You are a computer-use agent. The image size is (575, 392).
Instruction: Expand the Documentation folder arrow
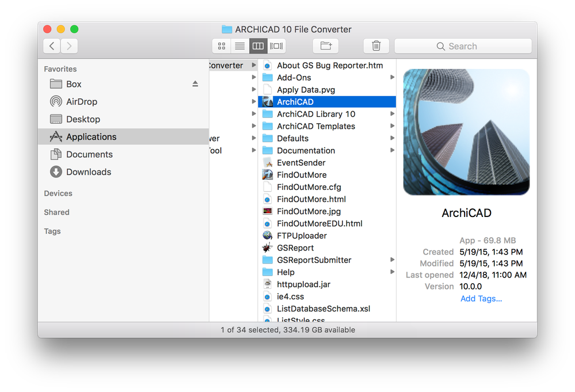tap(392, 150)
